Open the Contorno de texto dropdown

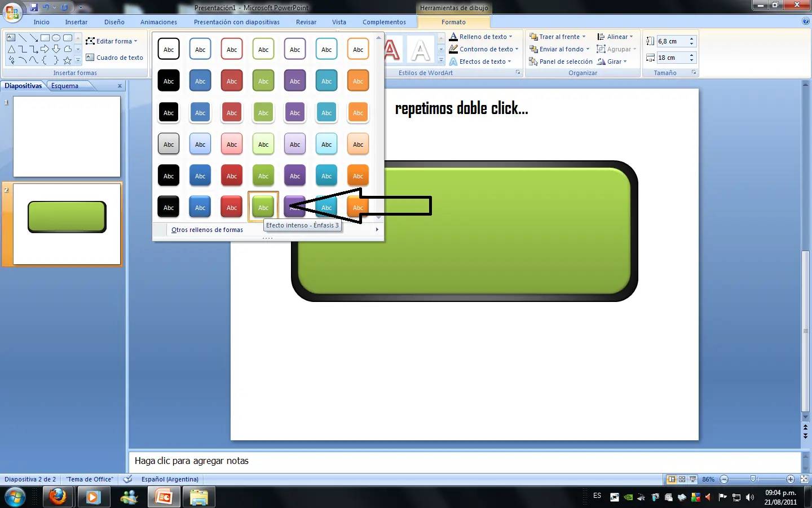tap(484, 49)
